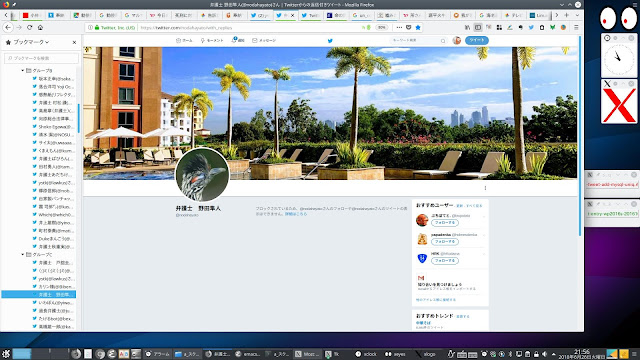The height and width of the screenshot is (360, 640).
Task: Go back using Firefox back arrow
Action: click(8, 27)
